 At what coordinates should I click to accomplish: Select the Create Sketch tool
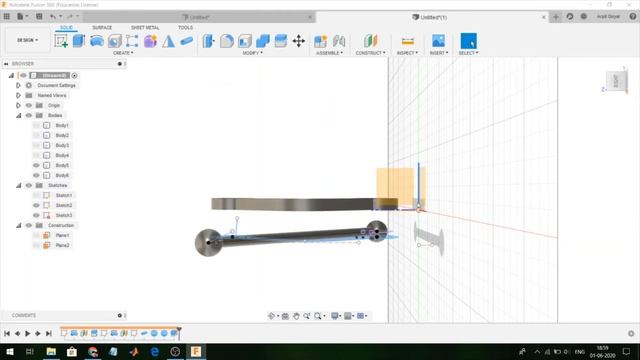click(61, 41)
